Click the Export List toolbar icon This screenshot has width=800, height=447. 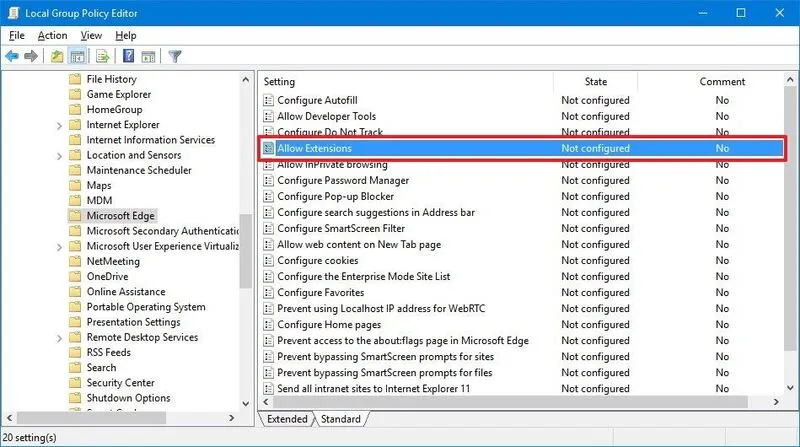pos(103,56)
